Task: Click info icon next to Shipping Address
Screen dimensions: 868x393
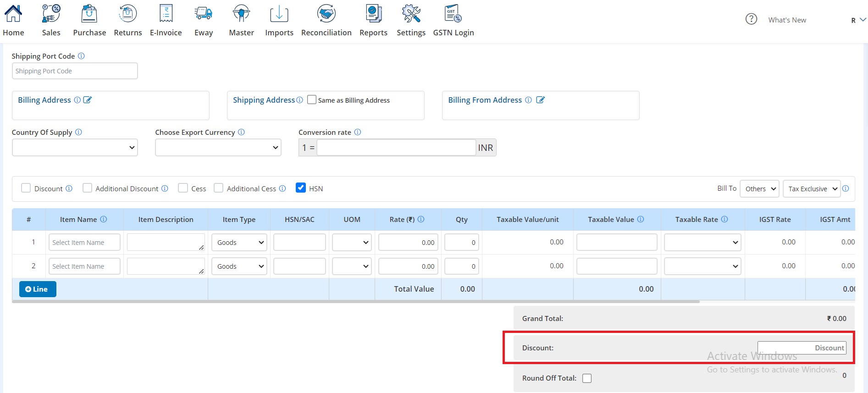Action: click(300, 100)
